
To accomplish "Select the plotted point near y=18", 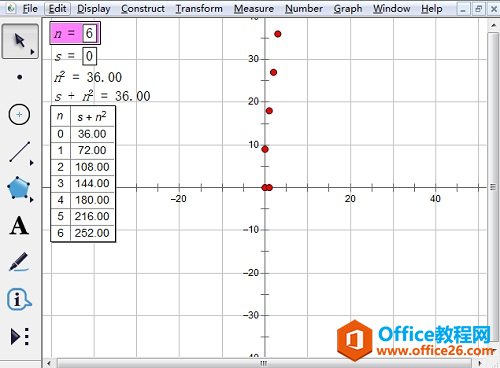I will pos(269,111).
